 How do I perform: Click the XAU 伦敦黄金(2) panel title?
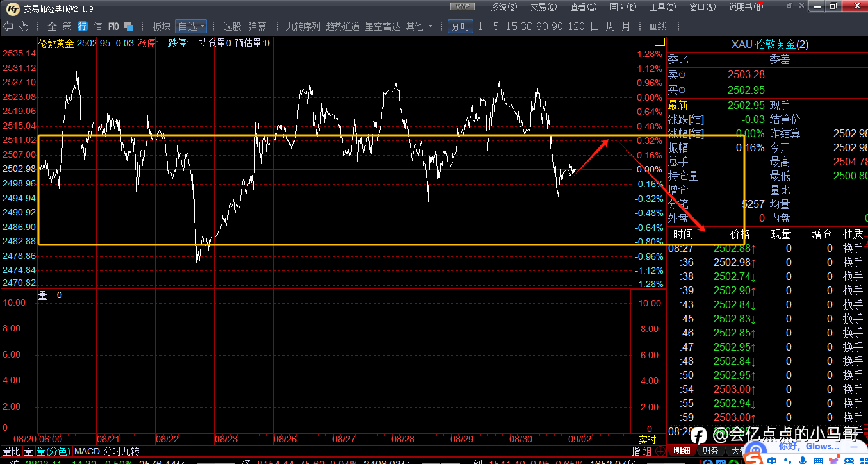click(769, 44)
